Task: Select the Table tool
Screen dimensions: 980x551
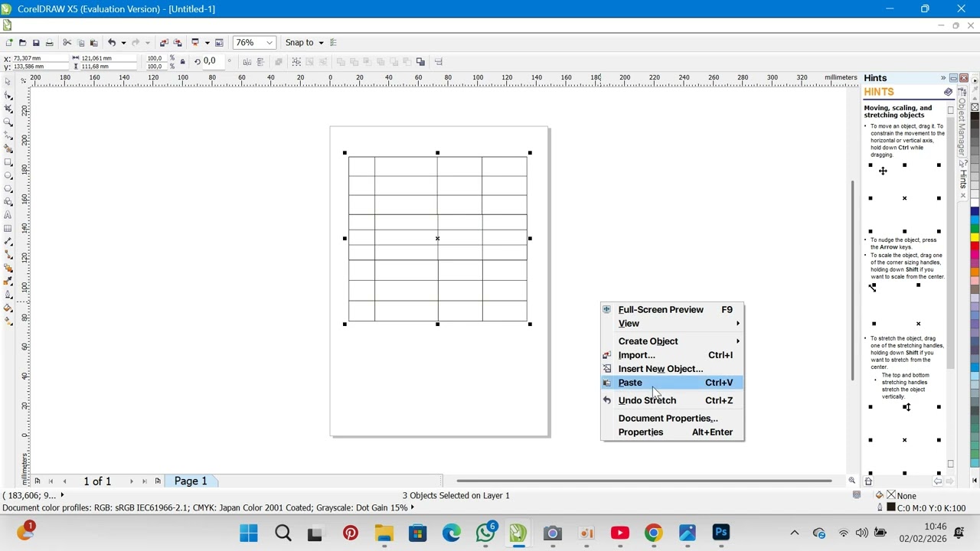Action: 8,229
